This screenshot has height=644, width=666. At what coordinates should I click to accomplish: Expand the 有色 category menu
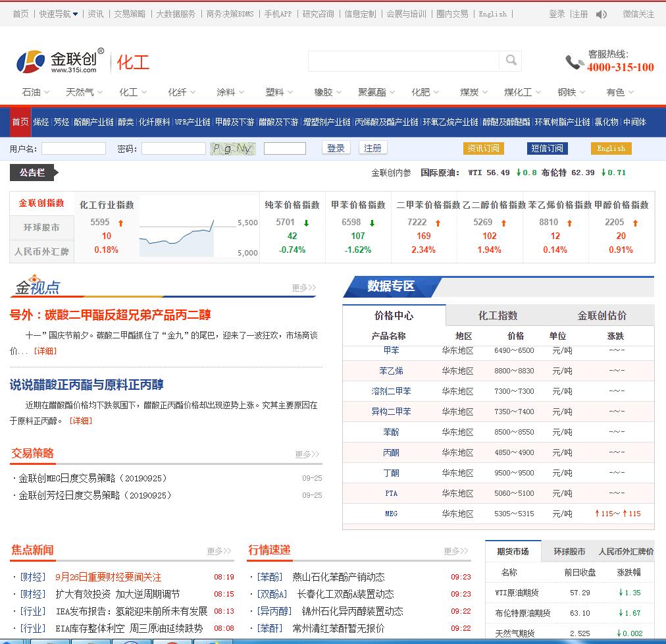(x=620, y=92)
